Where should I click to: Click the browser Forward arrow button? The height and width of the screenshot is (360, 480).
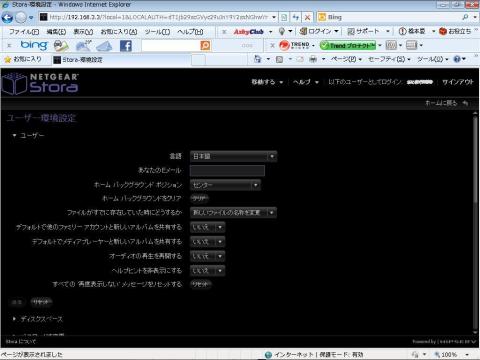tap(21, 17)
